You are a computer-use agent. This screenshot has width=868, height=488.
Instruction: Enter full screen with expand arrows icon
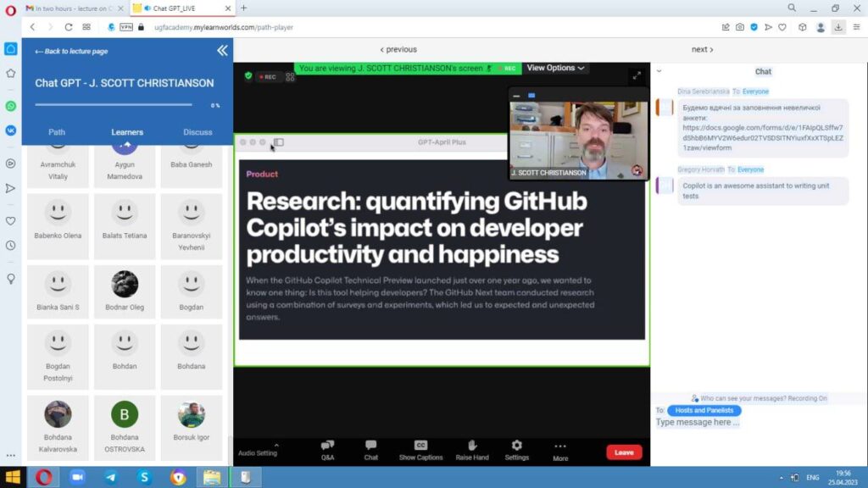coord(637,75)
